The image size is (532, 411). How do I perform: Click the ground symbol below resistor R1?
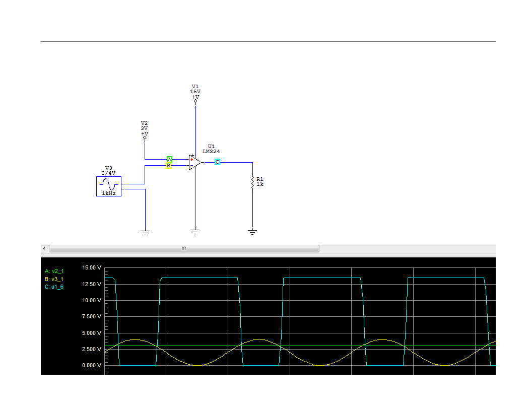(x=252, y=231)
